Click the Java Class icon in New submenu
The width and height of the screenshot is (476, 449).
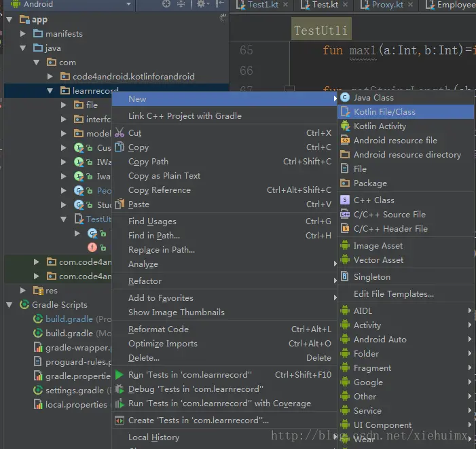tap(345, 97)
